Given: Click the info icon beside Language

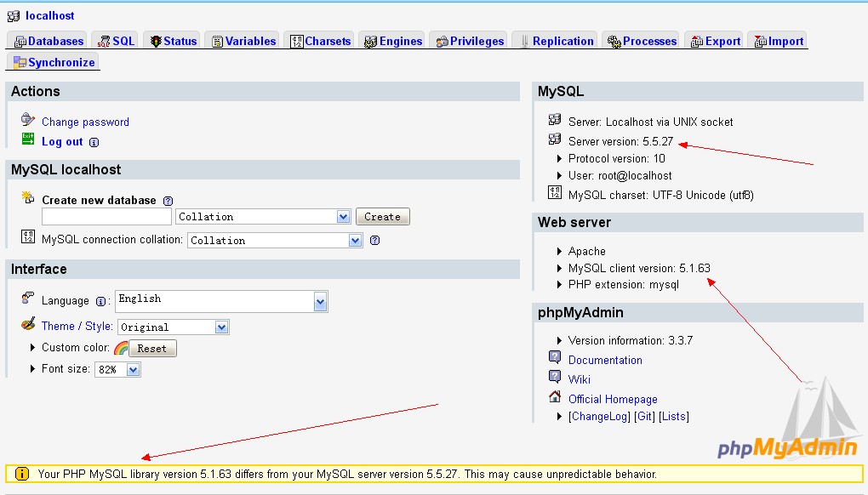Looking at the screenshot, I should [x=100, y=301].
